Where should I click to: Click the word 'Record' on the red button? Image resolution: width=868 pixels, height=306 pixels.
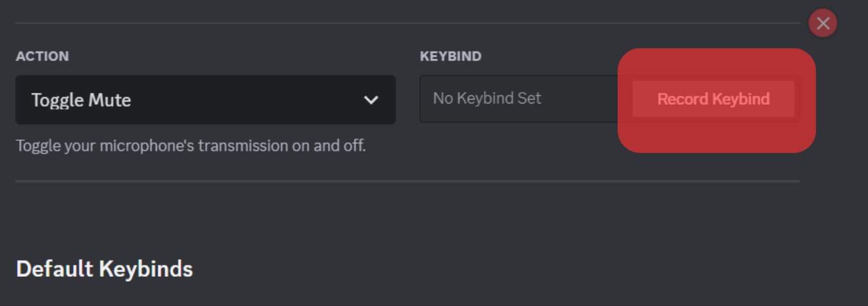682,99
